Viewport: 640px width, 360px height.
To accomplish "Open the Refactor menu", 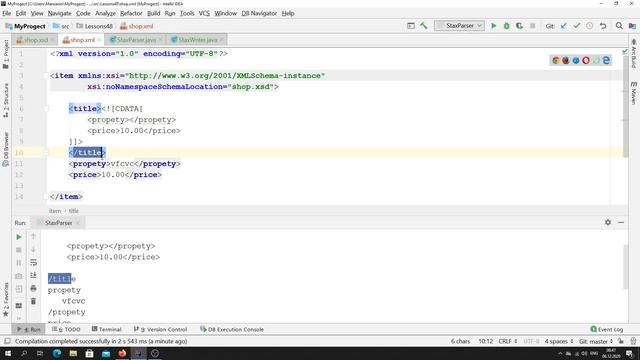I will pos(131,13).
